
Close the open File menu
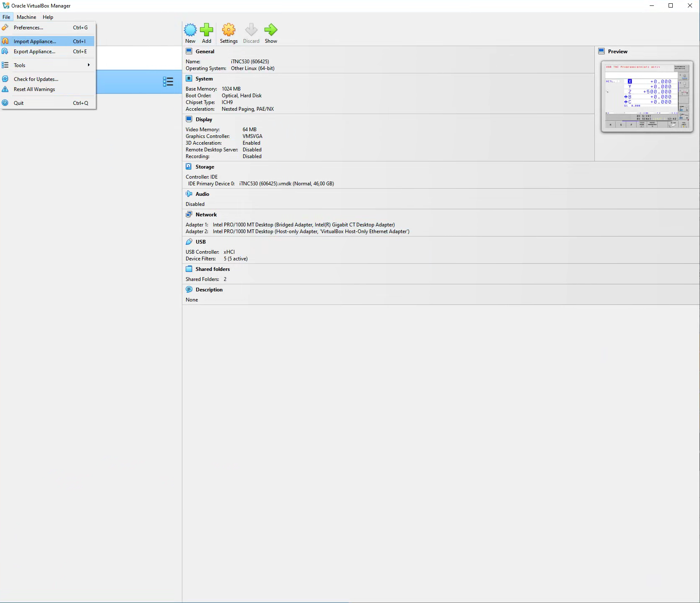point(6,17)
